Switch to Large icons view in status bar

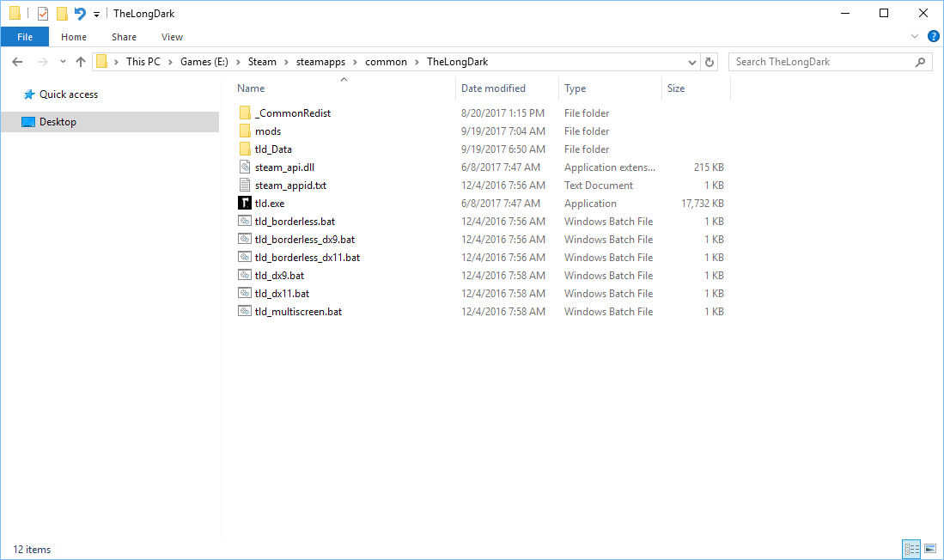930,549
